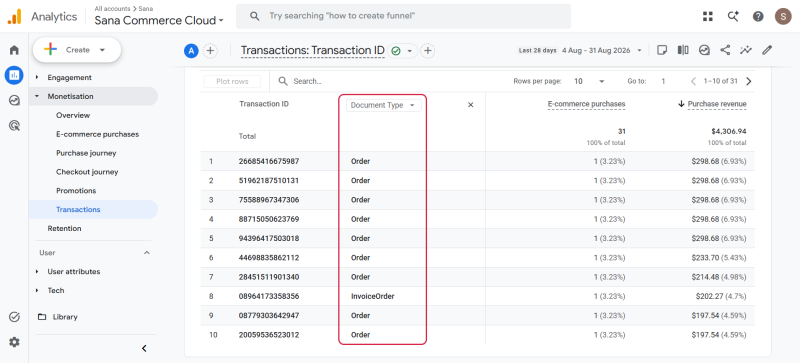
Task: Click the Customize report pencil icon
Action: (767, 50)
